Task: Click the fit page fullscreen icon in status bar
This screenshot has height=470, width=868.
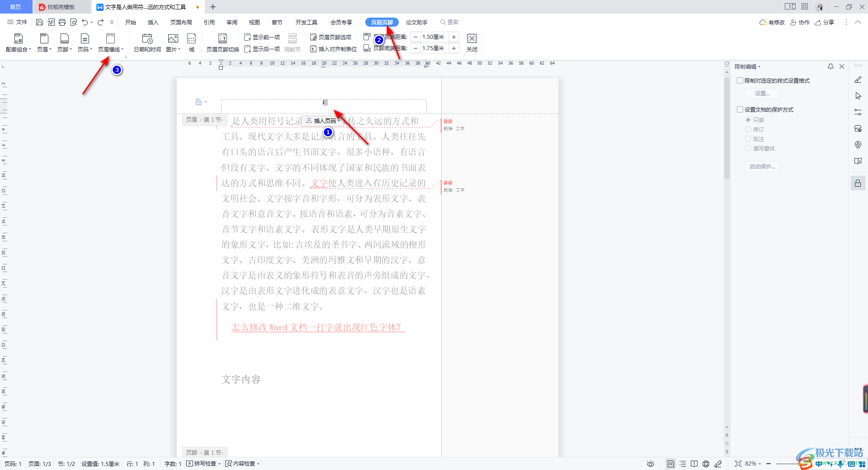Action: 738,464
